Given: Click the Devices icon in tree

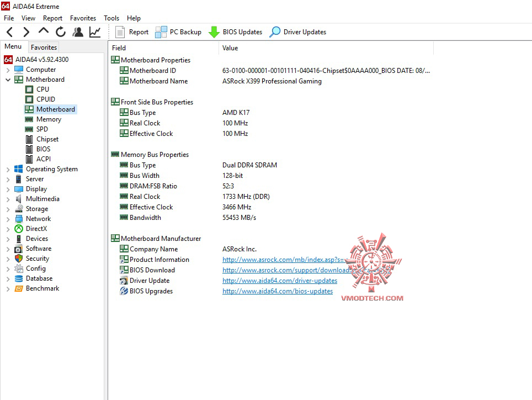Looking at the screenshot, I should (x=19, y=239).
